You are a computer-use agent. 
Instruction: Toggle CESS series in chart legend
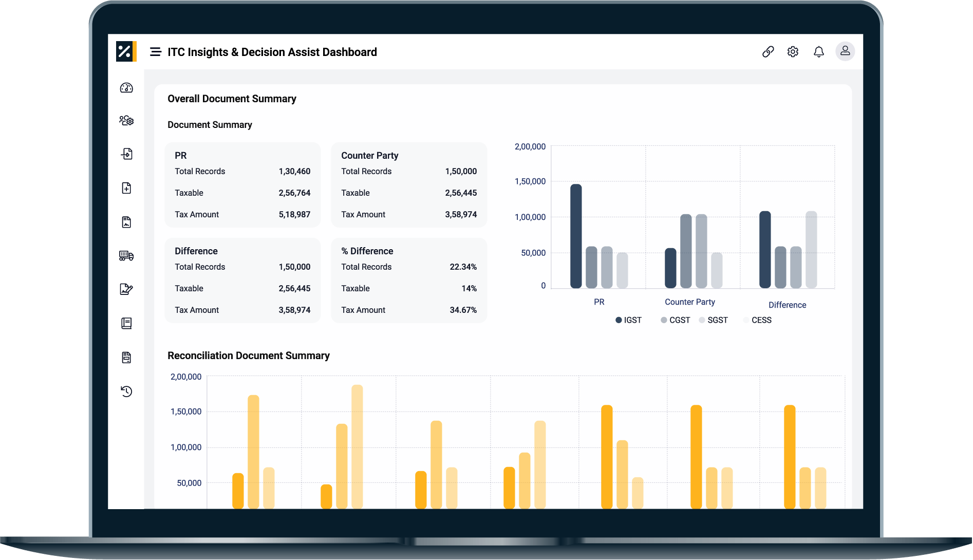click(x=757, y=320)
